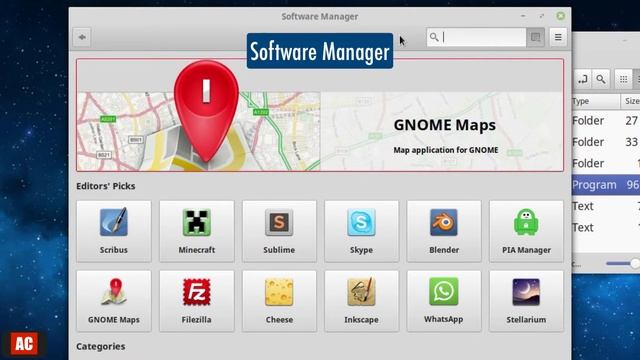Close the Software Manager window
This screenshot has width=640, height=360.
click(x=560, y=16)
